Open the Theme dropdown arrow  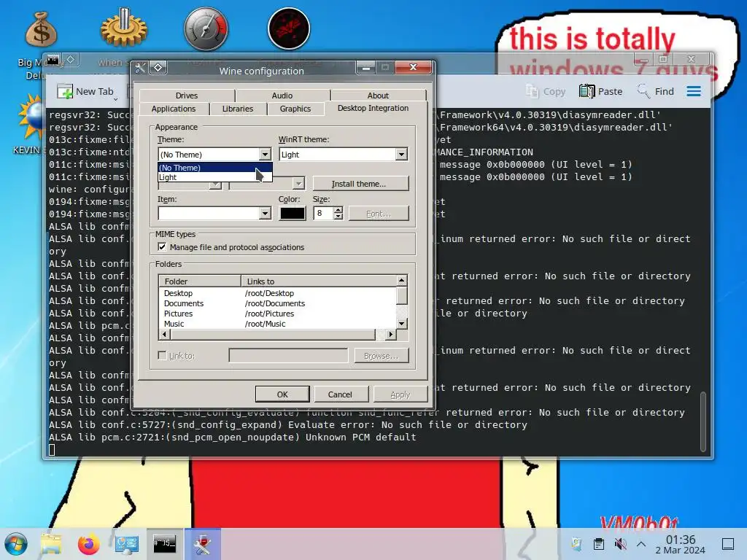[265, 155]
